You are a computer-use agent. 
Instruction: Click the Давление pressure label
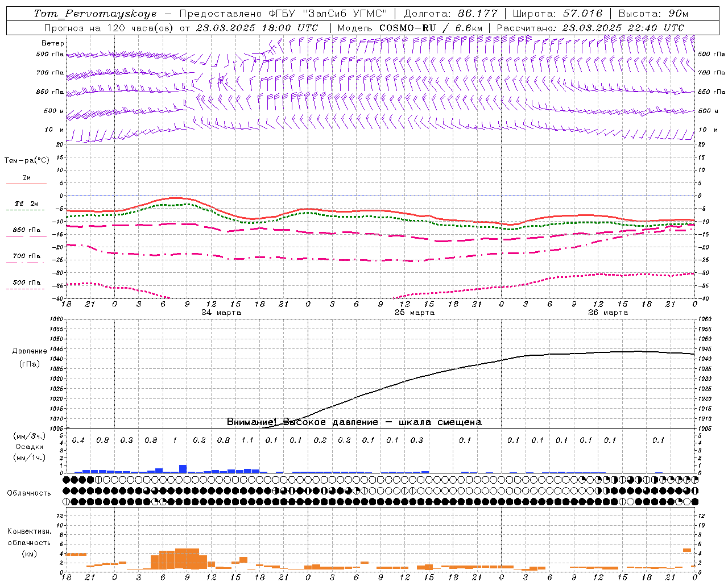tap(30, 351)
